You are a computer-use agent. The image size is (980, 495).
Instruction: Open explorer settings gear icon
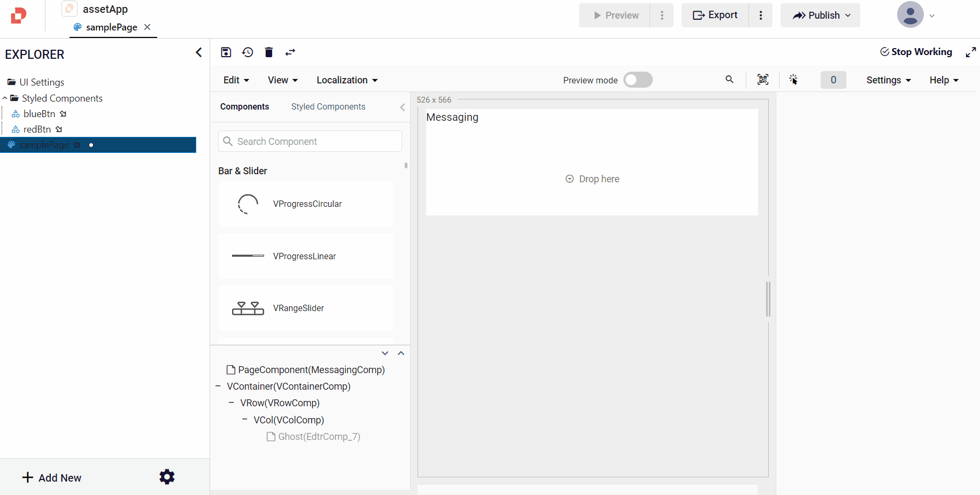click(x=167, y=477)
